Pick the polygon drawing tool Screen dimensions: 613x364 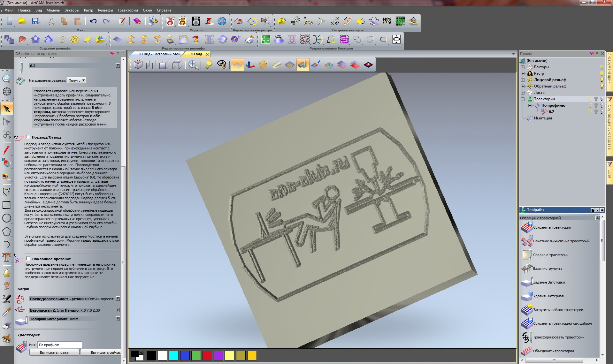7,231
